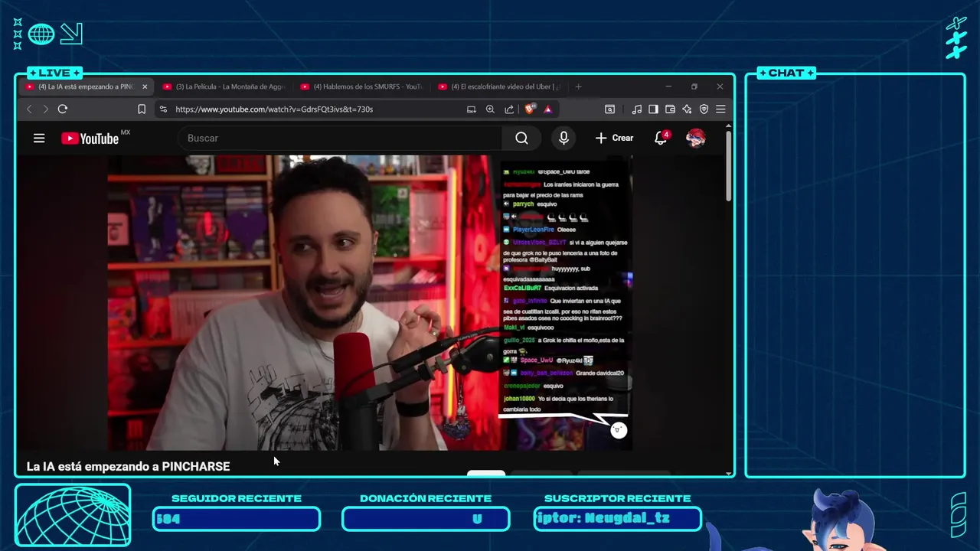
Task: Click the Crear button on YouTube
Action: coord(614,139)
